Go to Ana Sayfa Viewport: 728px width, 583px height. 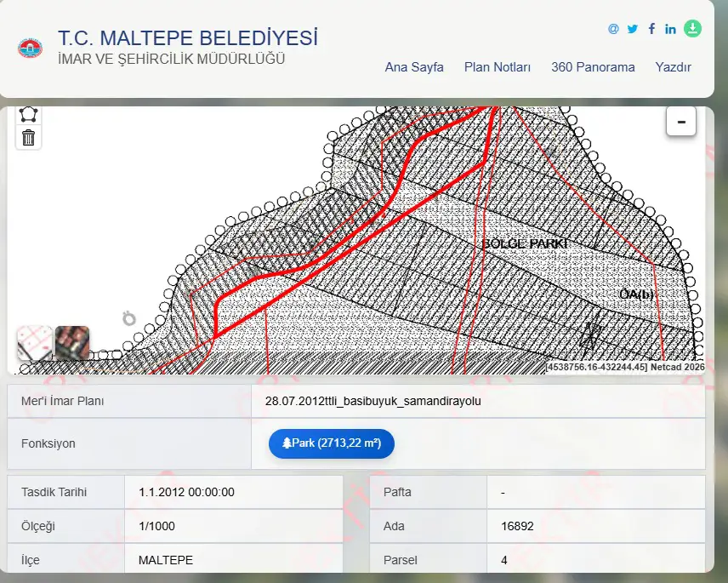[414, 67]
